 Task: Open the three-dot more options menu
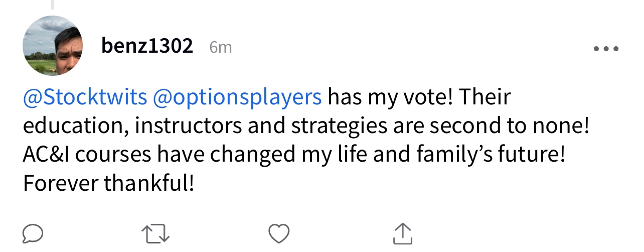coord(606,49)
